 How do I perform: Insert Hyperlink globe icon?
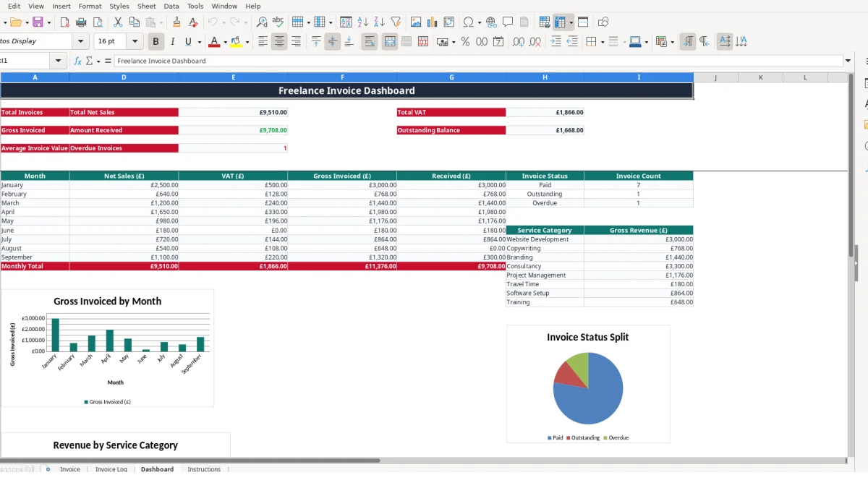tap(492, 22)
